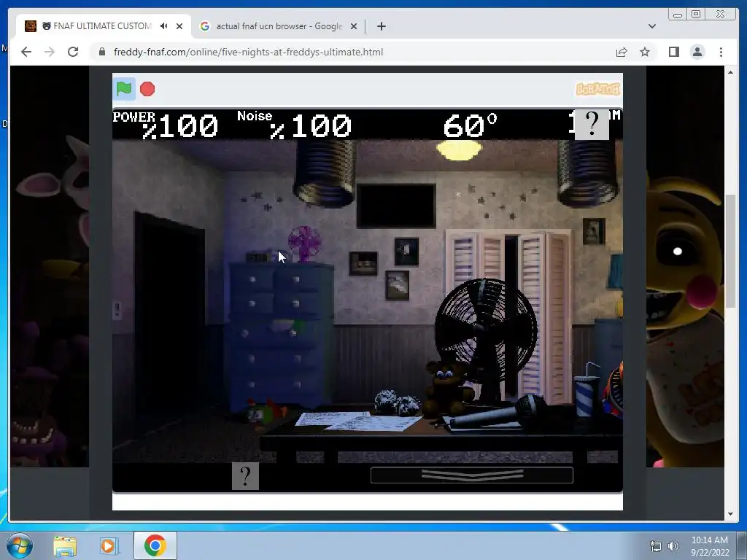This screenshot has width=747, height=560.
Task: Switch to the actual fnaf ucn browser Google tab
Action: (279, 26)
